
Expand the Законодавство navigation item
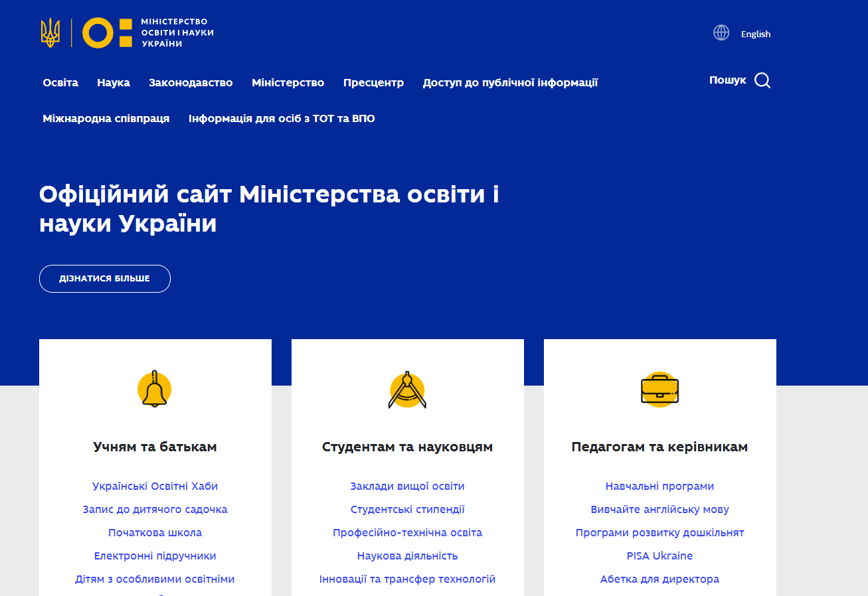click(x=191, y=83)
